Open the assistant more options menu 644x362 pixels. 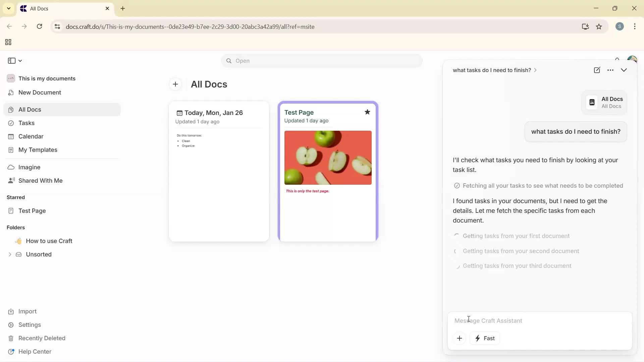point(611,70)
